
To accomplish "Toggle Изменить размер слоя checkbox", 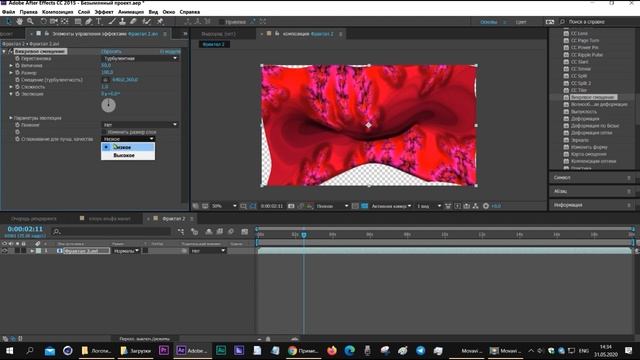I will click(104, 132).
